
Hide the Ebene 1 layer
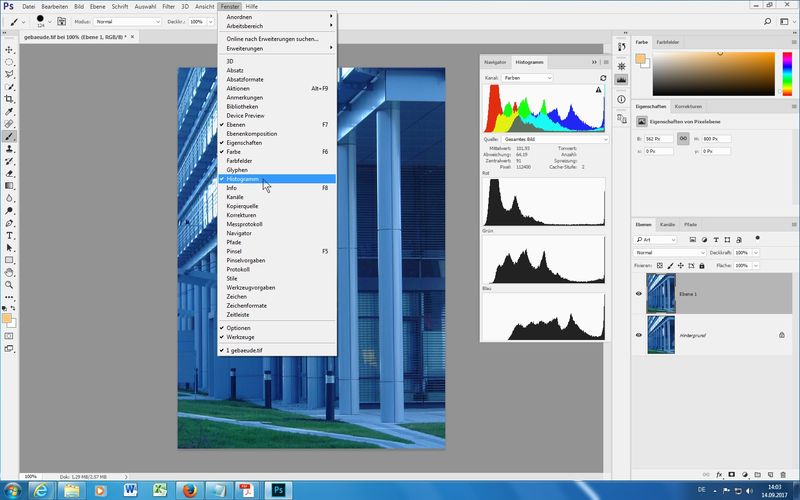[638, 294]
